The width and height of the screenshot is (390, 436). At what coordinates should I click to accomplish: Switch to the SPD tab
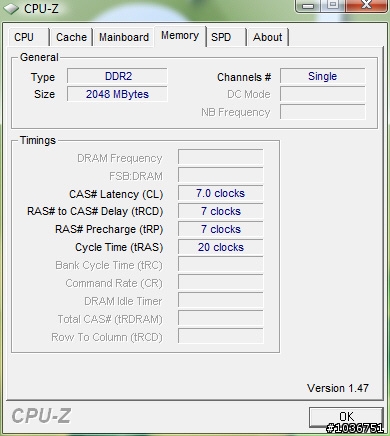click(226, 37)
